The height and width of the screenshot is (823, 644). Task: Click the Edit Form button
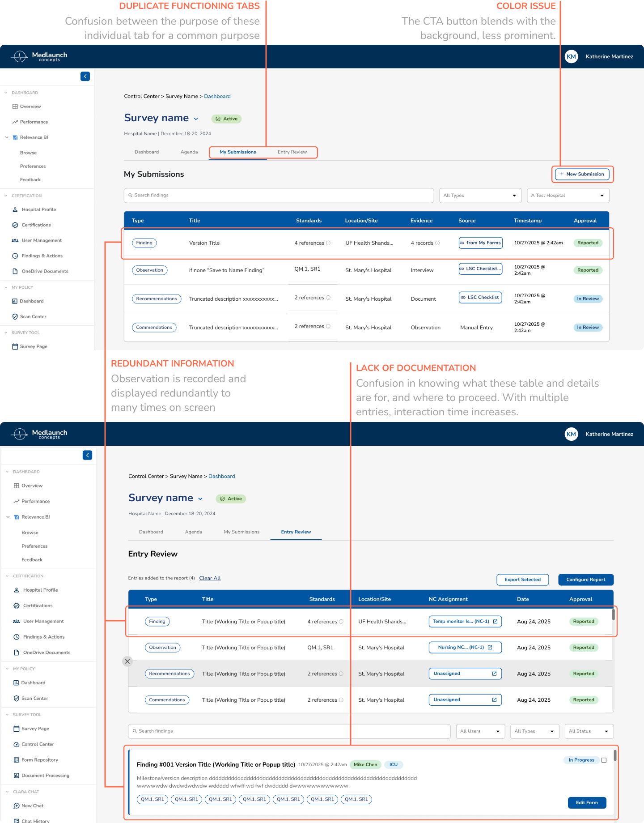click(x=587, y=803)
